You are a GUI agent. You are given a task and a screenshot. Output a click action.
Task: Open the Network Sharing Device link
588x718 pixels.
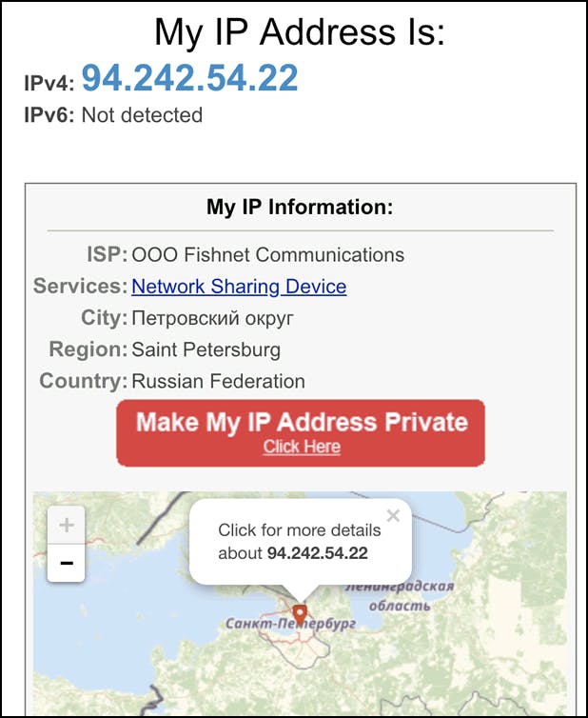pos(239,287)
